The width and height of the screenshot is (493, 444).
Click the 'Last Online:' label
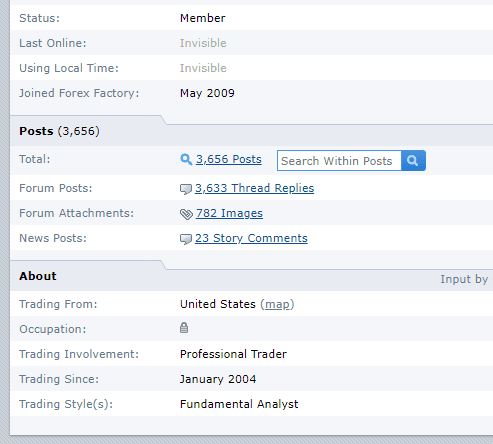coord(53,43)
